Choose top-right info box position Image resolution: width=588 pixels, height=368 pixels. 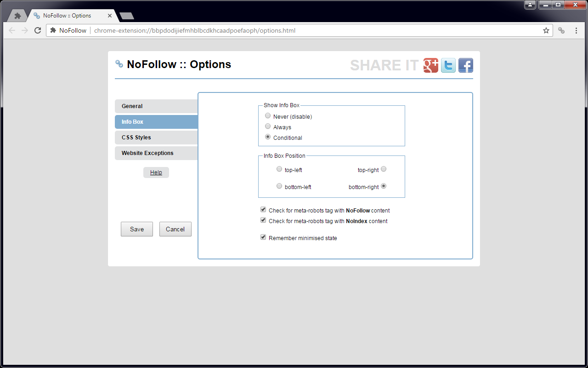(x=384, y=169)
